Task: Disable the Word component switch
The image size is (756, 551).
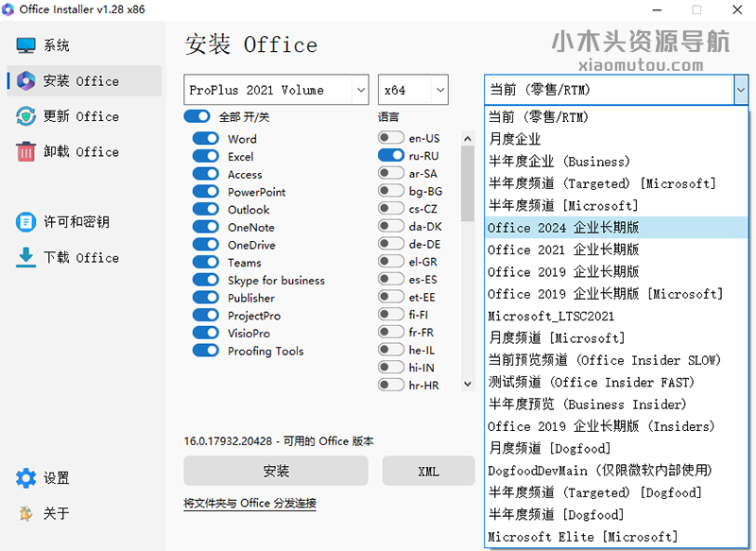Action: click(206, 138)
